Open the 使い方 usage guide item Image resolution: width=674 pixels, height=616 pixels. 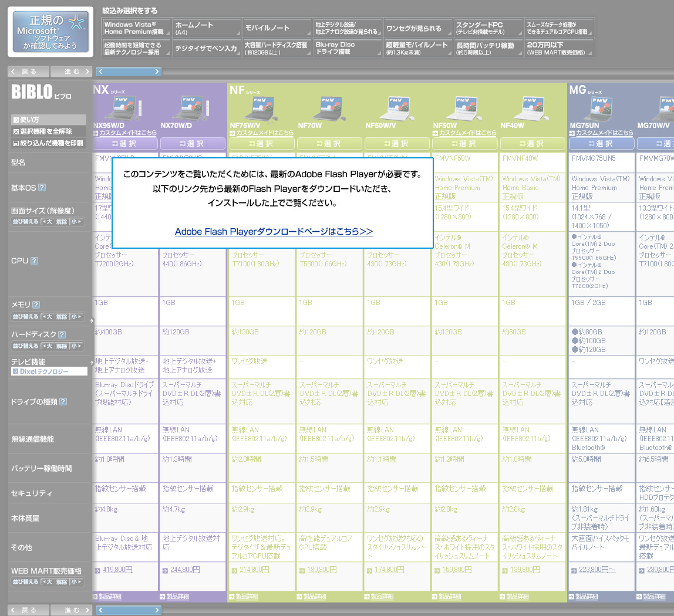tap(48, 120)
